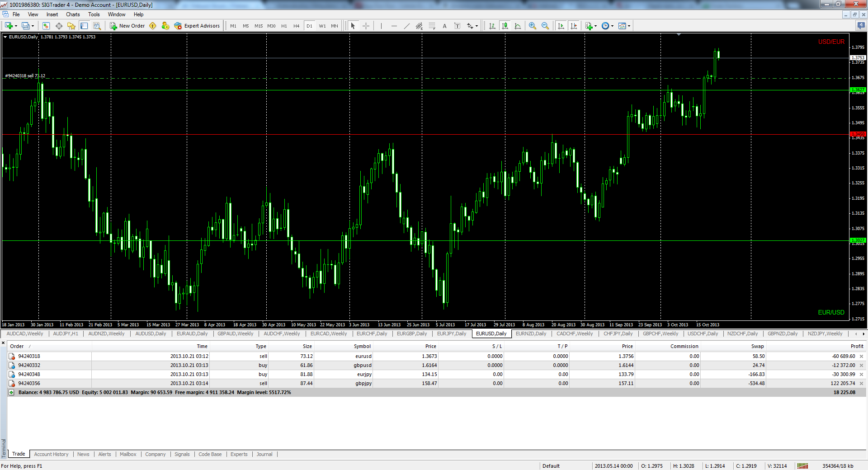Close order 94240356 with the x button
Viewport: 868px width, 470px height.
tap(861, 383)
